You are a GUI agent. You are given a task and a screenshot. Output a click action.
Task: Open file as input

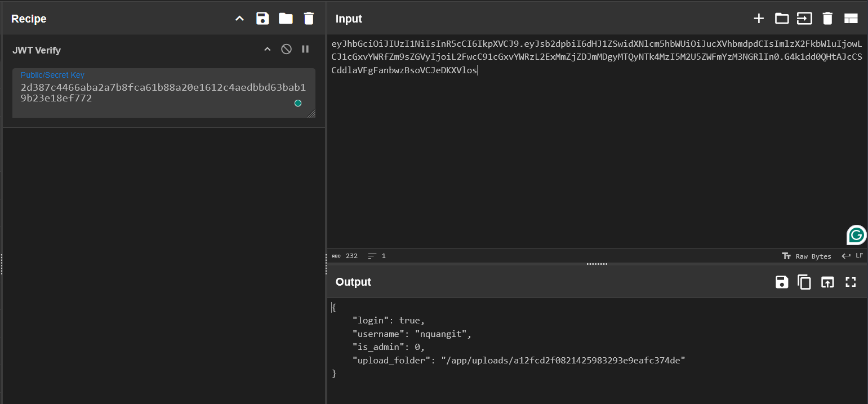pyautogui.click(x=804, y=19)
